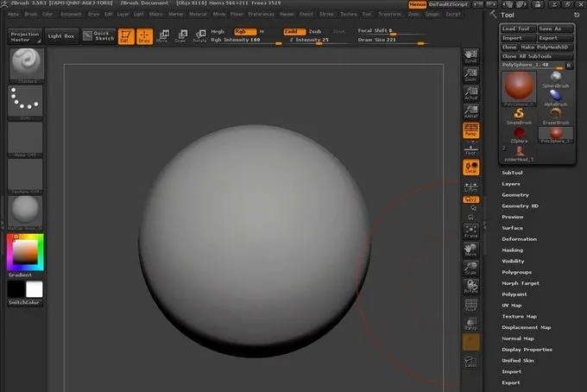Activate Edit mode button
This screenshot has width=587, height=392.
[x=126, y=36]
